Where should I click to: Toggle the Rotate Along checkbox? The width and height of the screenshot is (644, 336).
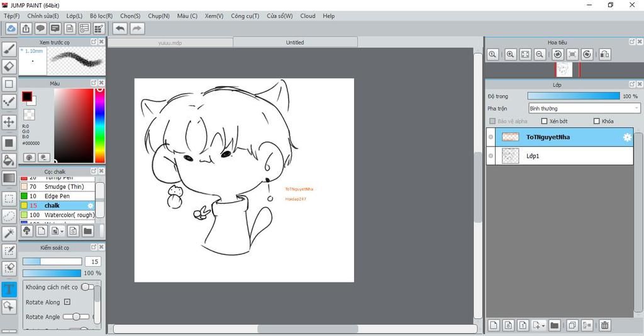pyautogui.click(x=67, y=302)
